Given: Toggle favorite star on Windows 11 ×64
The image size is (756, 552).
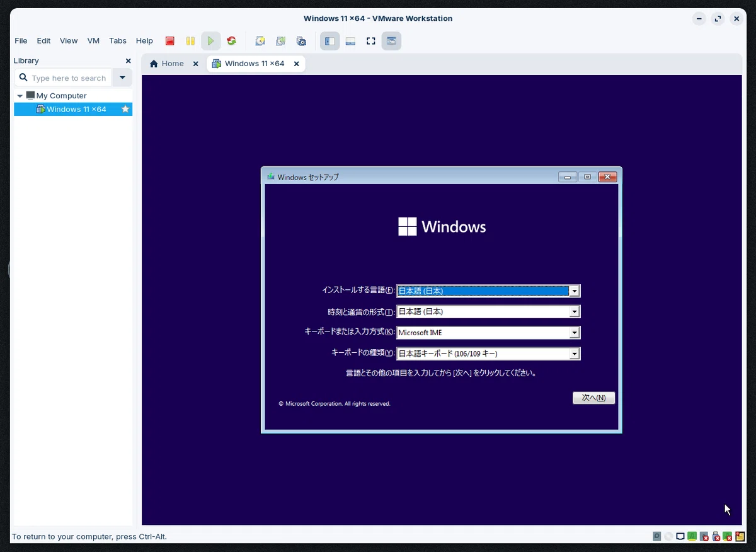Looking at the screenshot, I should click(x=125, y=109).
